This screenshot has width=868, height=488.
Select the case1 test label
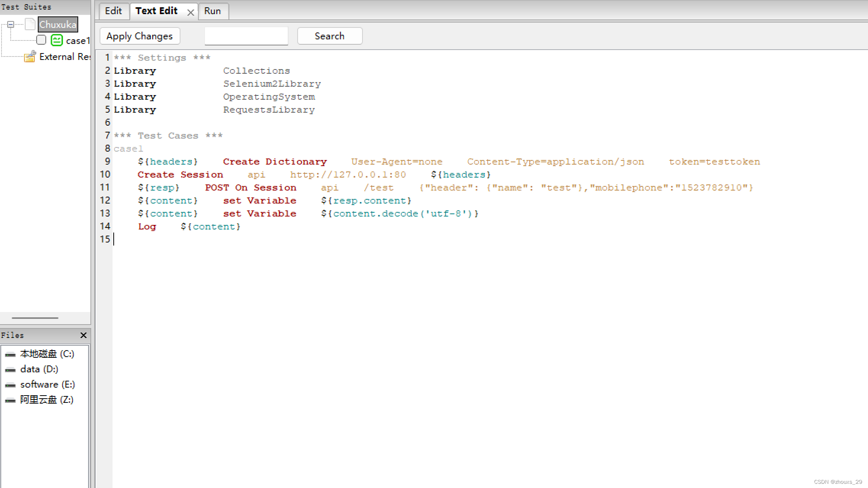tap(78, 41)
